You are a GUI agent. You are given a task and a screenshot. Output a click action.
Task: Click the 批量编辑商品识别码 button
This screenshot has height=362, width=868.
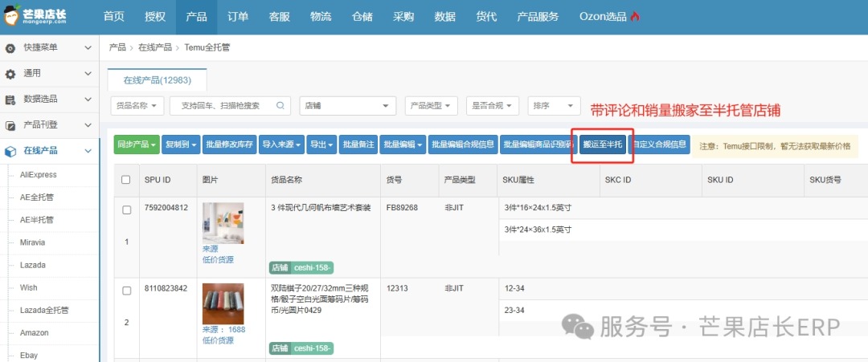pyautogui.click(x=538, y=144)
